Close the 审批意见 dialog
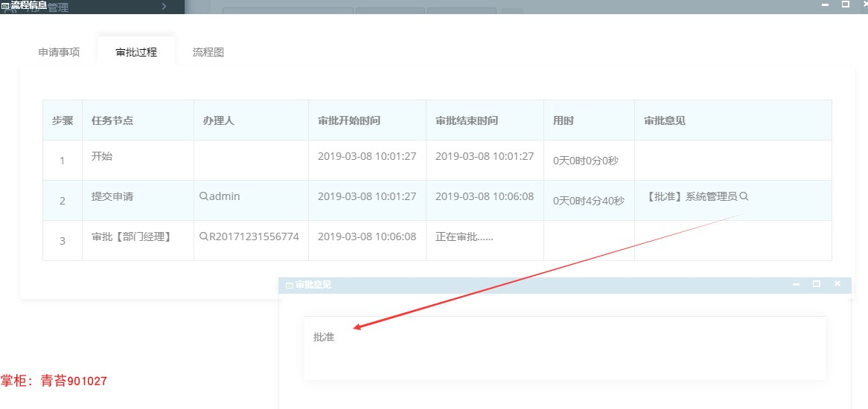This screenshot has height=409, width=868. [837, 283]
